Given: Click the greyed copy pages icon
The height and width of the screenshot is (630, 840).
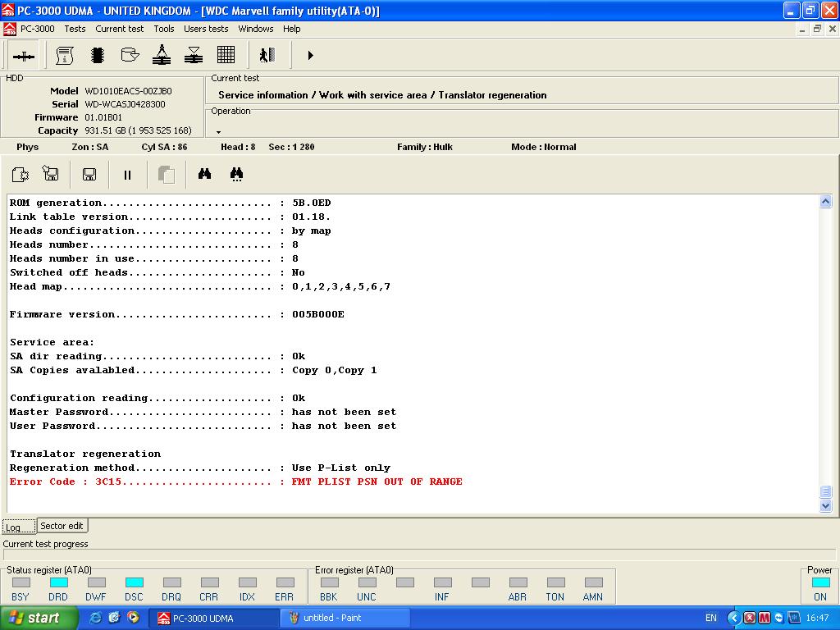Looking at the screenshot, I should (167, 175).
